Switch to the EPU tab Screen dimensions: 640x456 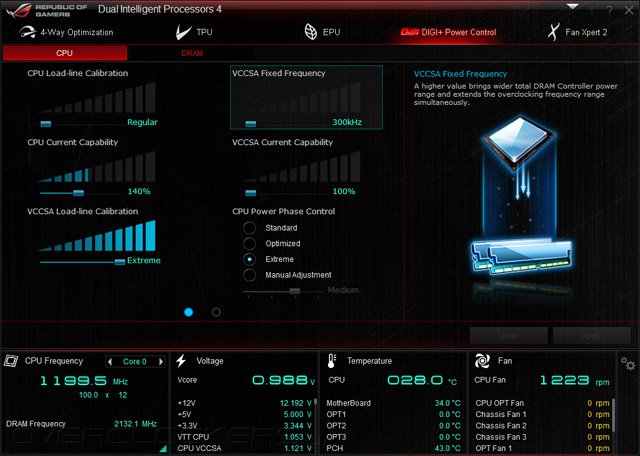click(x=322, y=32)
